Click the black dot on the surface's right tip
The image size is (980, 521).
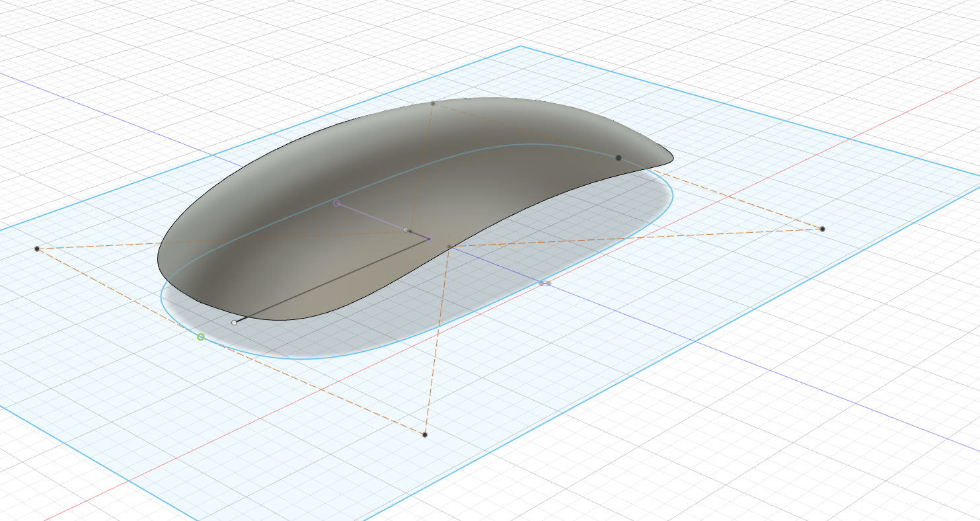[x=619, y=157]
